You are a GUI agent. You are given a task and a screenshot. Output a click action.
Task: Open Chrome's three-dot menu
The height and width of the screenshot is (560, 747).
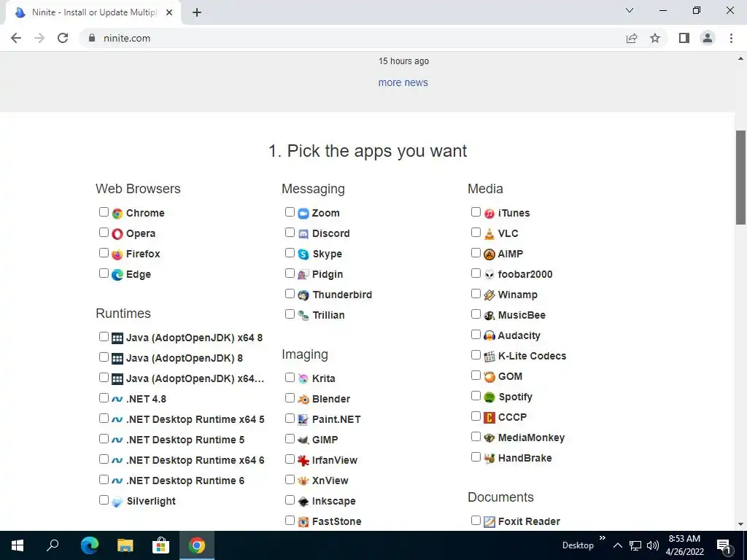point(731,38)
